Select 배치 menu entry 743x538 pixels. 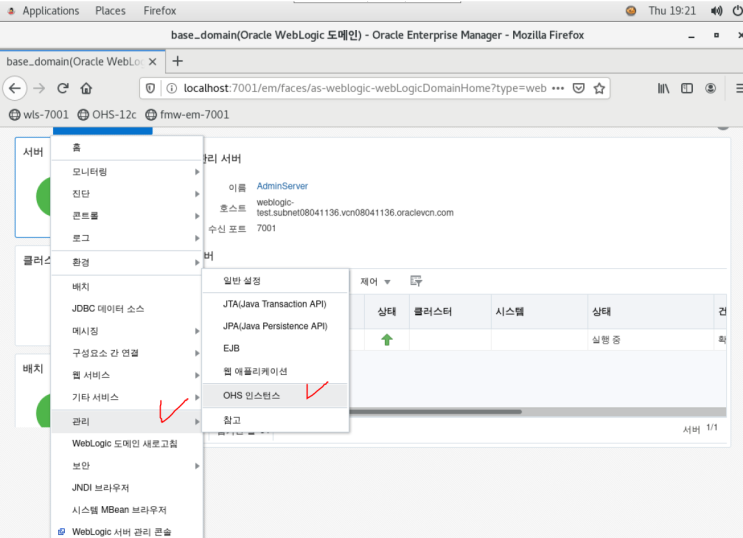tap(127, 286)
